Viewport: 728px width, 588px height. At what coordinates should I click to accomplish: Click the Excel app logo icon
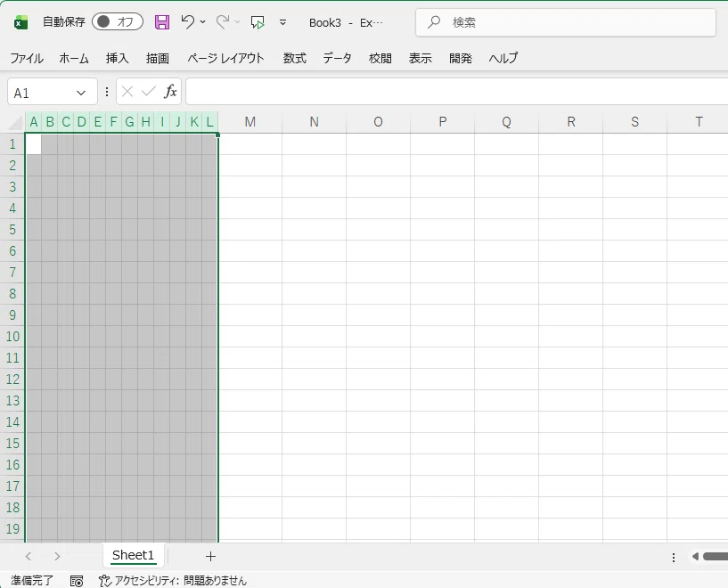pyautogui.click(x=21, y=22)
